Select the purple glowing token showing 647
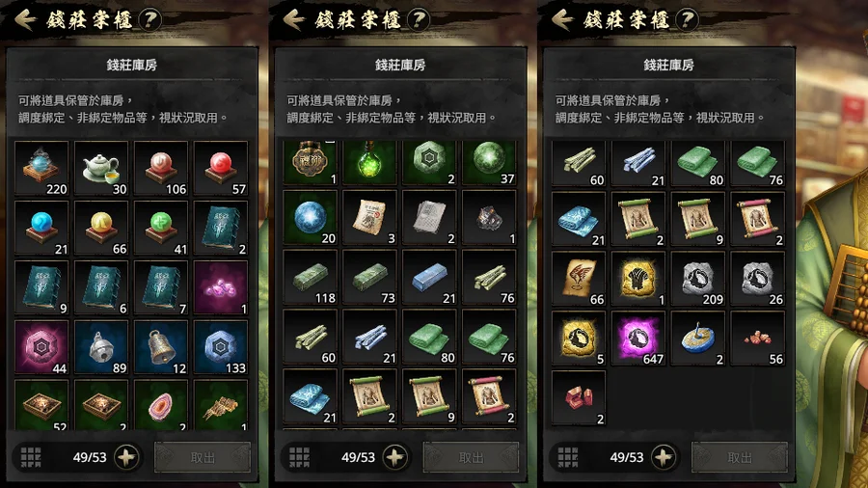This screenshot has height=488, width=868. click(x=638, y=339)
